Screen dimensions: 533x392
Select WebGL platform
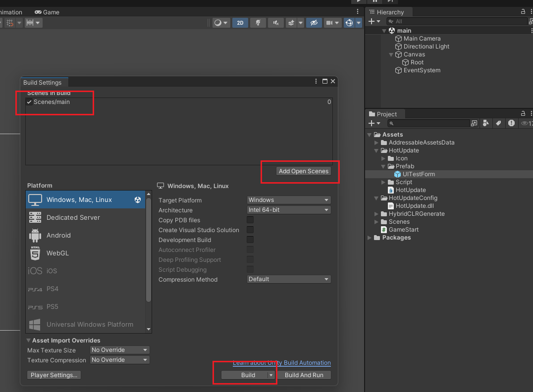point(86,253)
